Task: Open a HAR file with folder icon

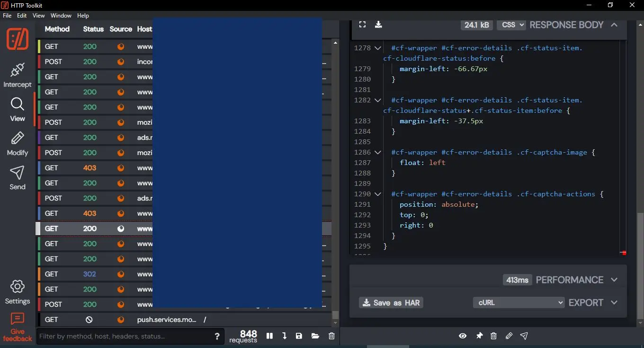Action: (x=315, y=336)
